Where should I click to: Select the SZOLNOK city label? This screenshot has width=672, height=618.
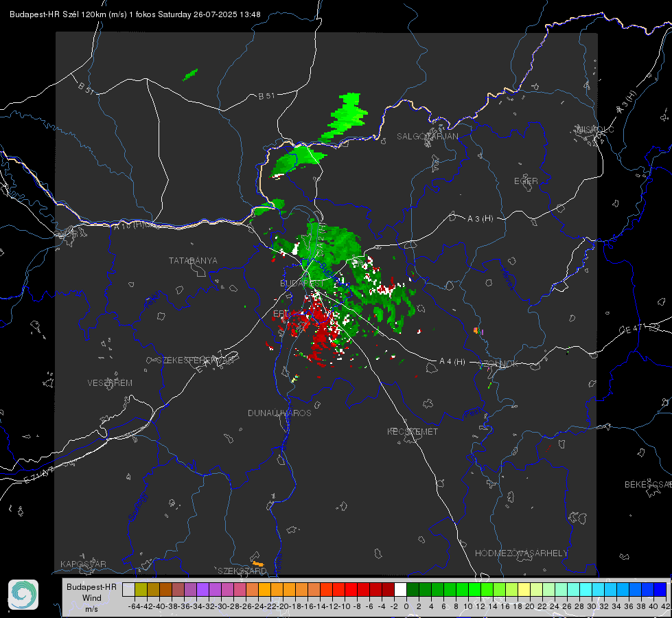(x=498, y=364)
